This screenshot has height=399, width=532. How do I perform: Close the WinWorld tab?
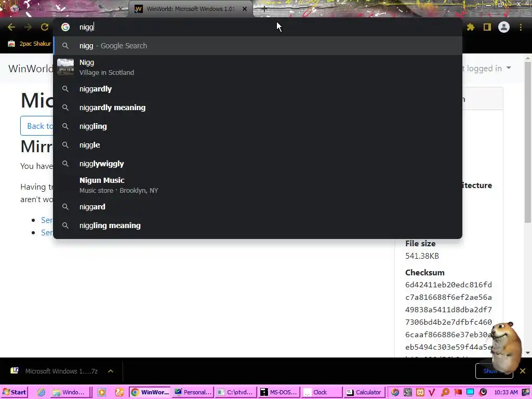245,9
